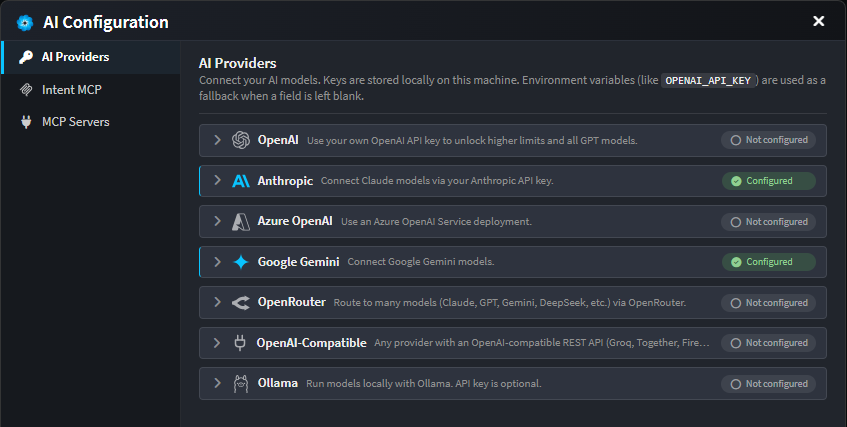The height and width of the screenshot is (427, 847).
Task: Expand the Azure OpenAI chevron
Action: pos(217,221)
